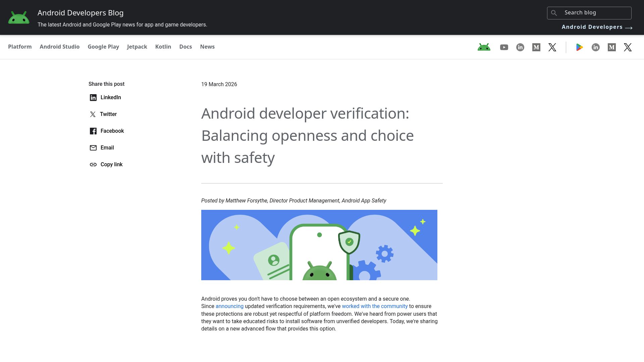This screenshot has height=362, width=644.
Task: Click the Search blog input field
Action: [589, 13]
